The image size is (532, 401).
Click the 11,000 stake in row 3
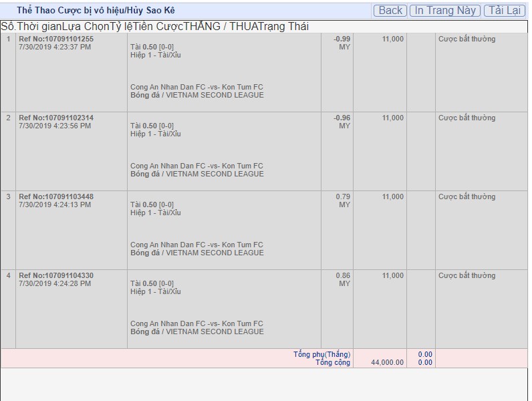tap(392, 196)
